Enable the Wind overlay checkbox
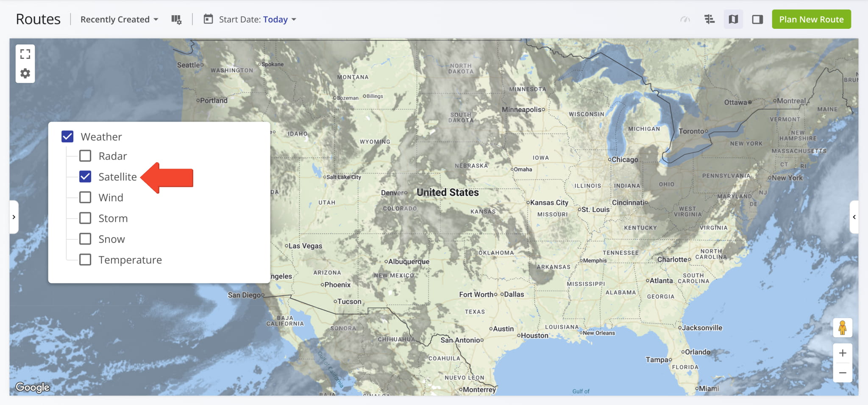 click(85, 197)
